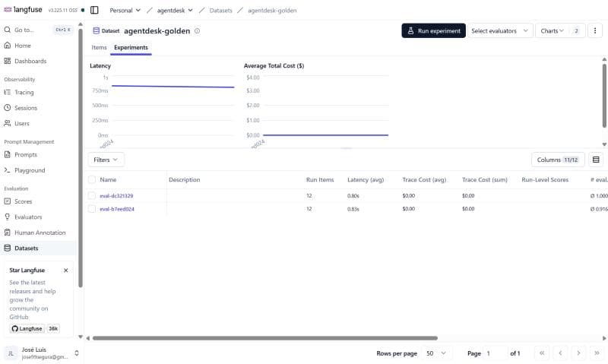
Task: Click the Playground terminal icon
Action: tap(8, 170)
